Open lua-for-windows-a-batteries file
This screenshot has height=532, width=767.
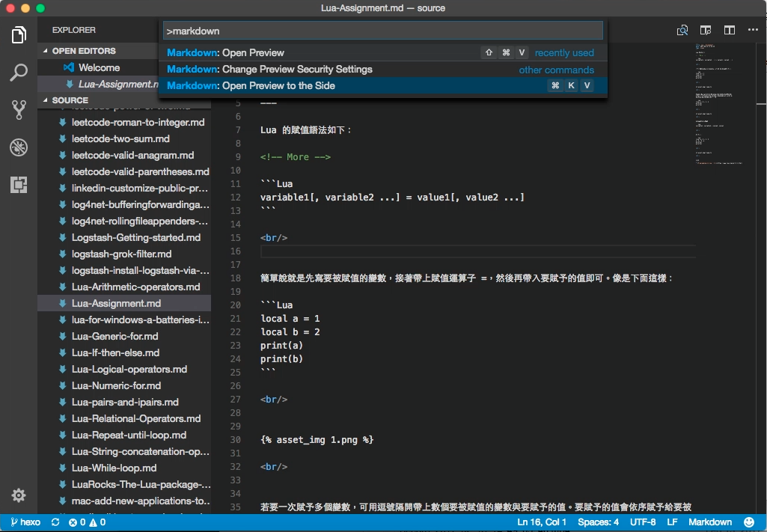click(x=124, y=319)
